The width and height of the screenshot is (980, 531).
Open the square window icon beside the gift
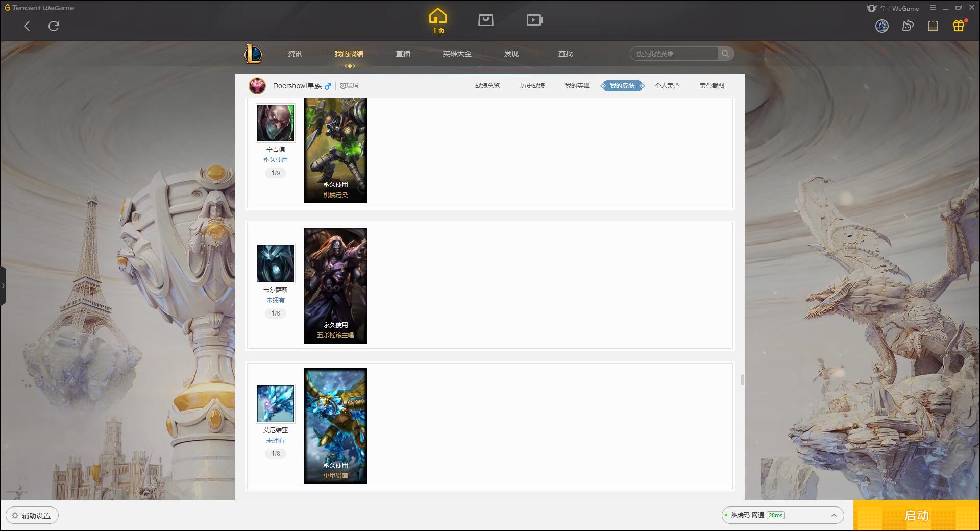[933, 26]
